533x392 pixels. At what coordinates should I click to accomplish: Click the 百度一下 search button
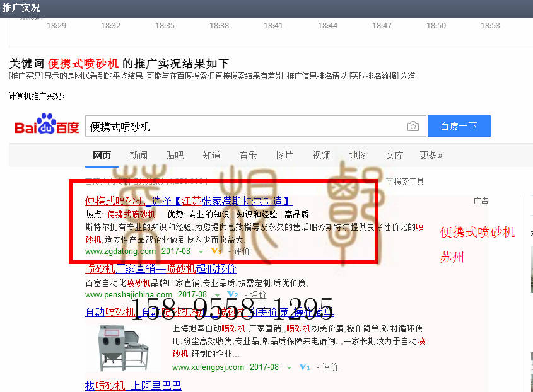pos(459,126)
